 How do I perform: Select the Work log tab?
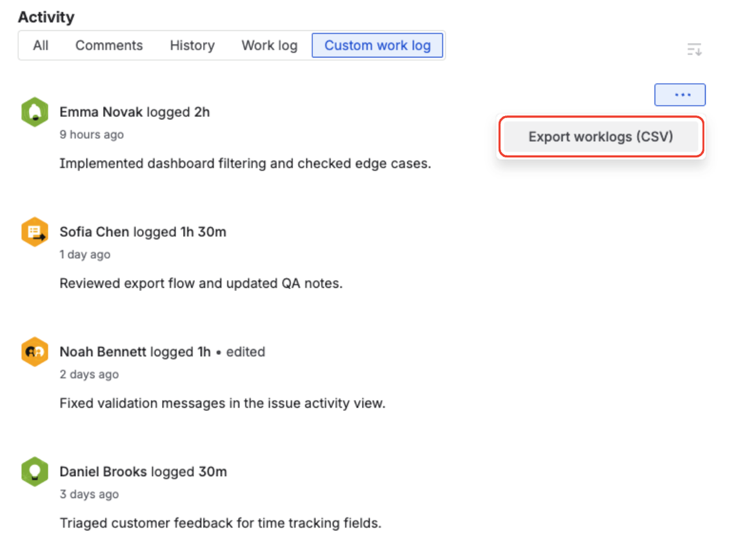(269, 45)
